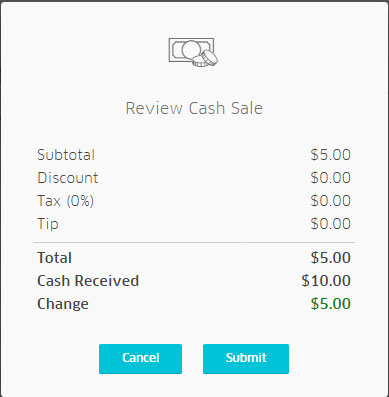Click the $0.00 tip amount
The image size is (389, 397).
(330, 224)
